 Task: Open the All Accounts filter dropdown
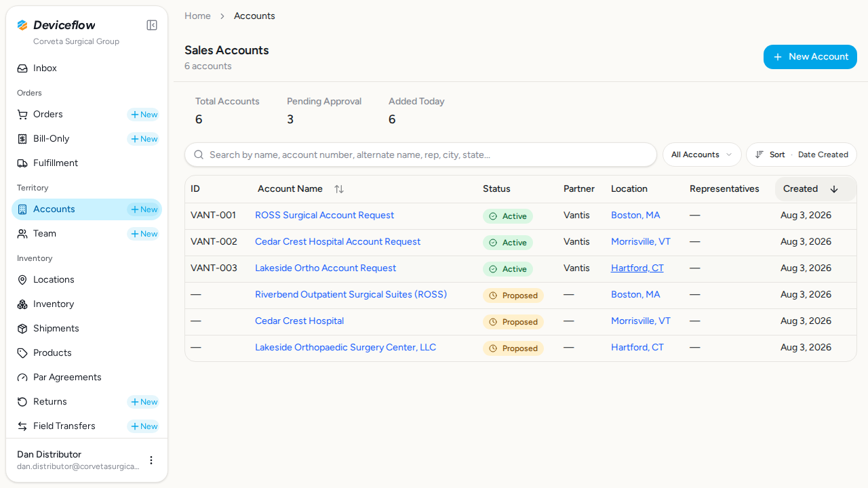coord(702,155)
